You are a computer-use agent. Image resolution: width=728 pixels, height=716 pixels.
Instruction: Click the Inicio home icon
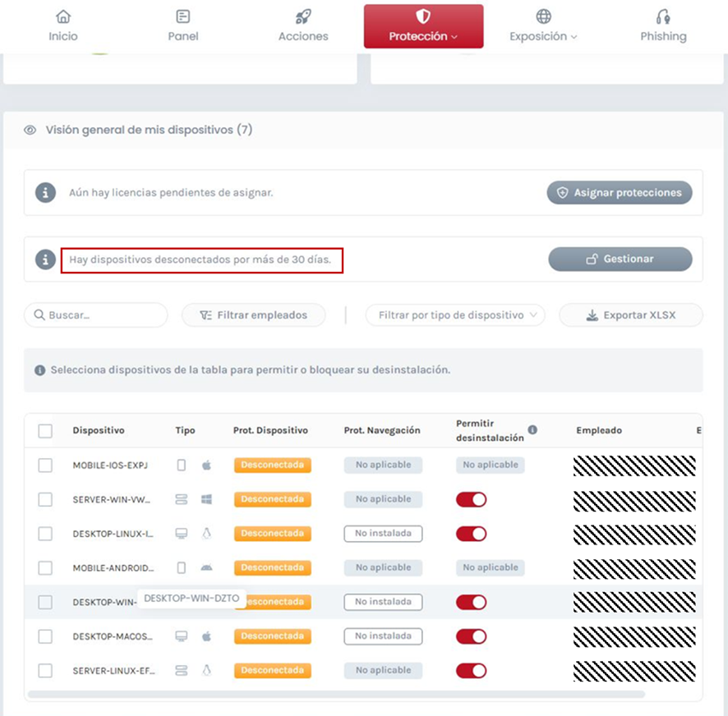[63, 14]
